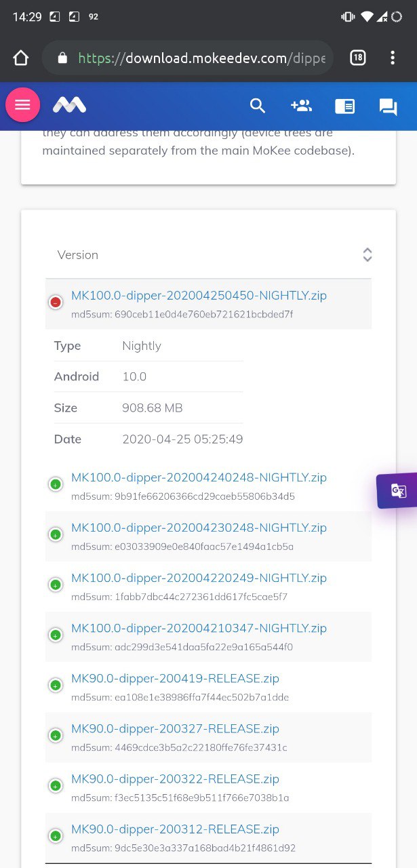The image size is (417, 868).
Task: Tap the 'Size' label in details
Action: [x=66, y=408]
